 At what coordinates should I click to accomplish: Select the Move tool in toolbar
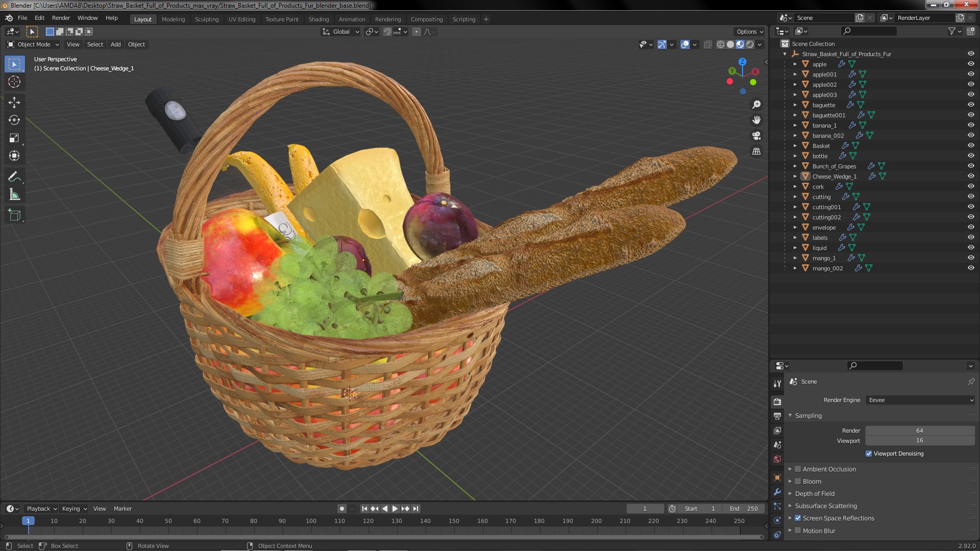(x=15, y=101)
